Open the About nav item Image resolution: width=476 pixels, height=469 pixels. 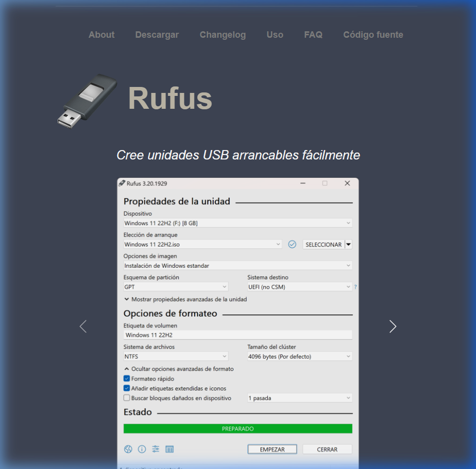[x=101, y=35]
